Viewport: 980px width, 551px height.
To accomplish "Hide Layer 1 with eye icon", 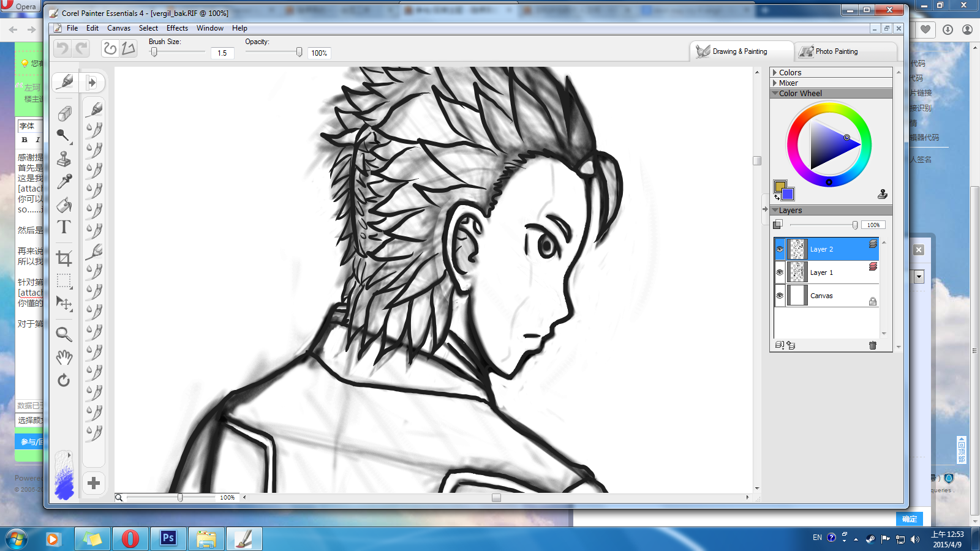I will (780, 272).
